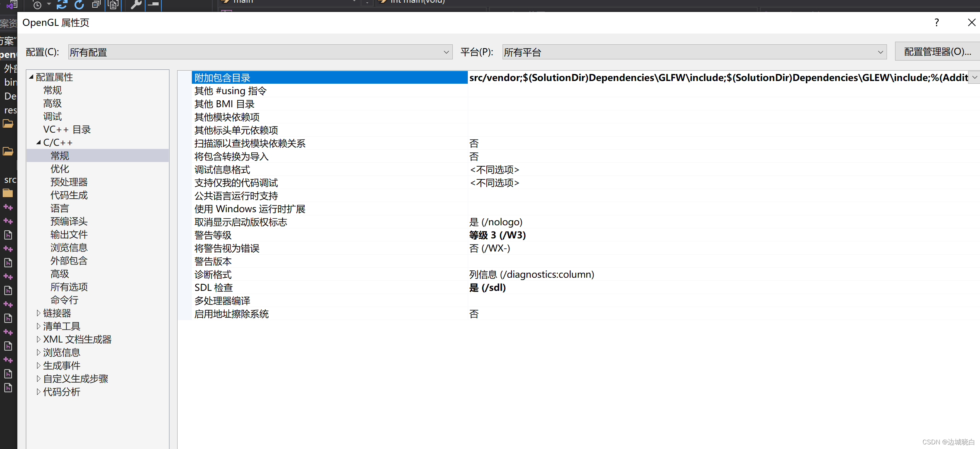Expand the 生成事件 tree node
The image size is (980, 449).
pyautogui.click(x=38, y=365)
